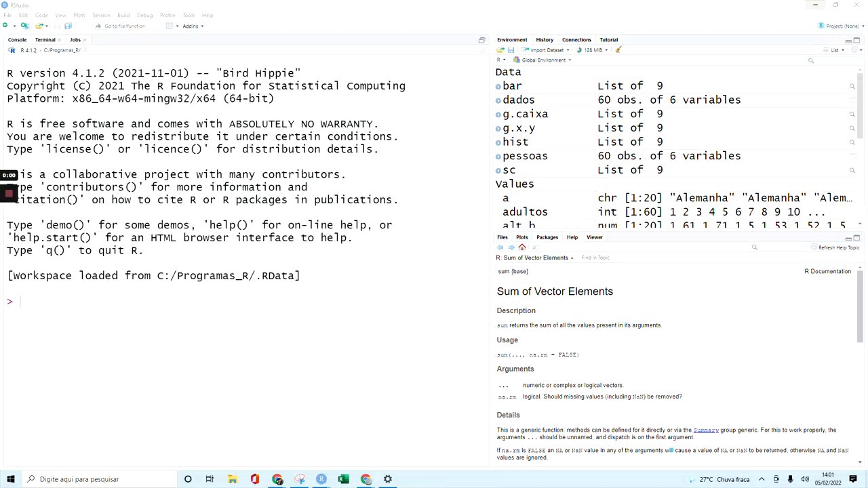Click the Save all documents icon
Viewport: 868px width, 488px height.
(68, 26)
